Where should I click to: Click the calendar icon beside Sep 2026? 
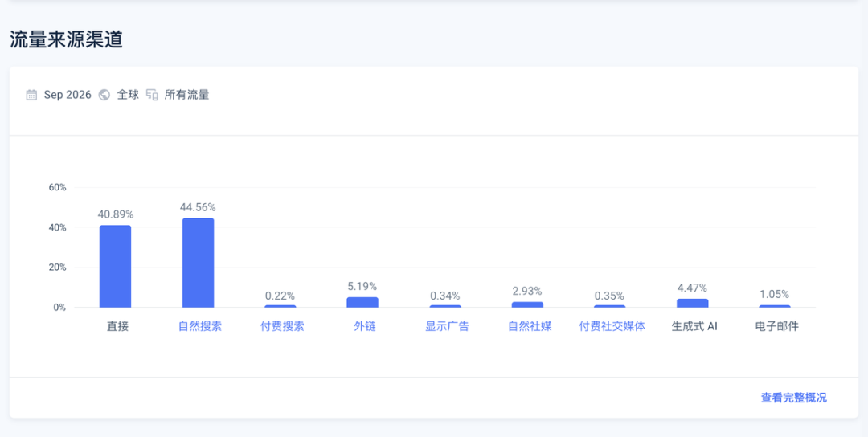tap(31, 95)
